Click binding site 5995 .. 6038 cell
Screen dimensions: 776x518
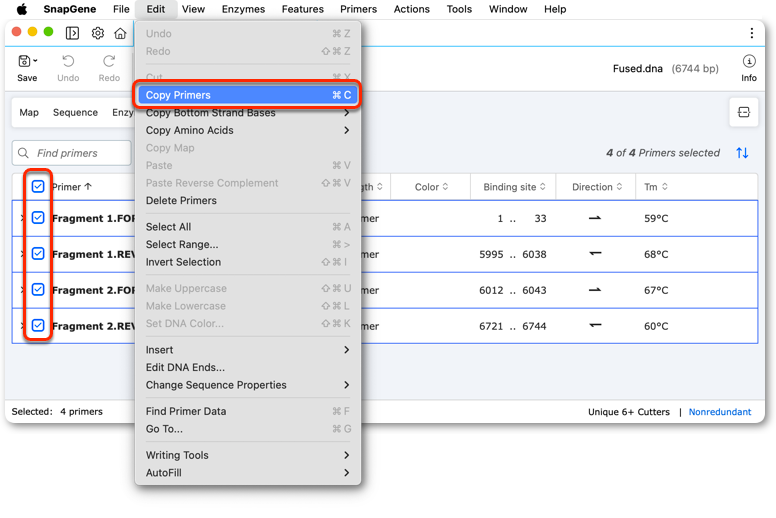coord(513,254)
